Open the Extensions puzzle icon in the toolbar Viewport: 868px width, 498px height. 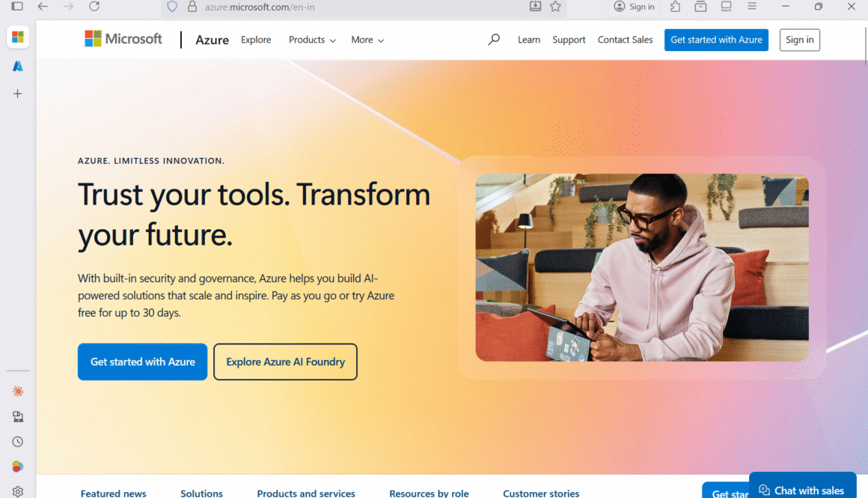[x=674, y=6]
